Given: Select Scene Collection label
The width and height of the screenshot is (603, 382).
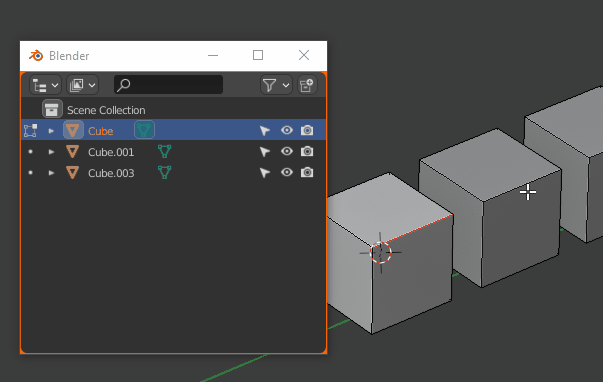Looking at the screenshot, I should click(106, 110).
